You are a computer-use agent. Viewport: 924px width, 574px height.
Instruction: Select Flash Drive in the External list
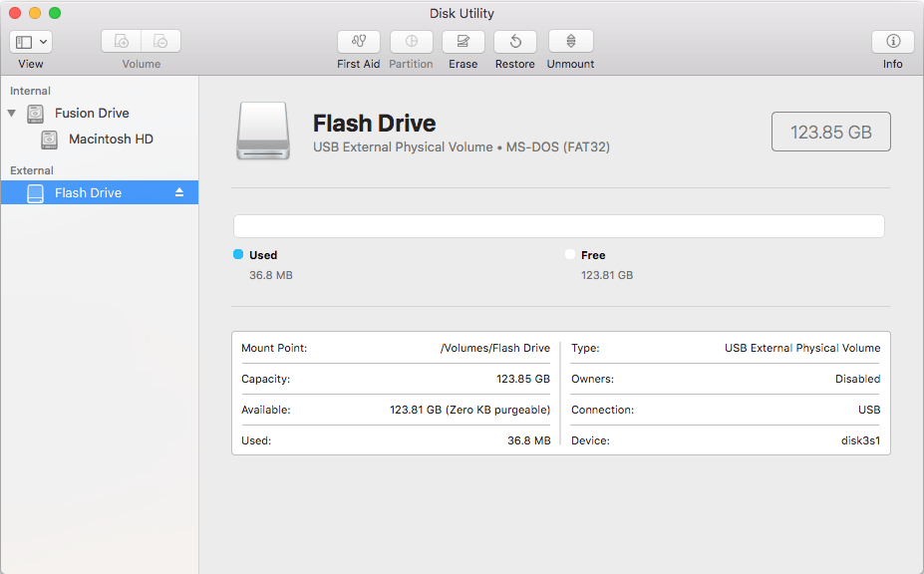click(99, 192)
